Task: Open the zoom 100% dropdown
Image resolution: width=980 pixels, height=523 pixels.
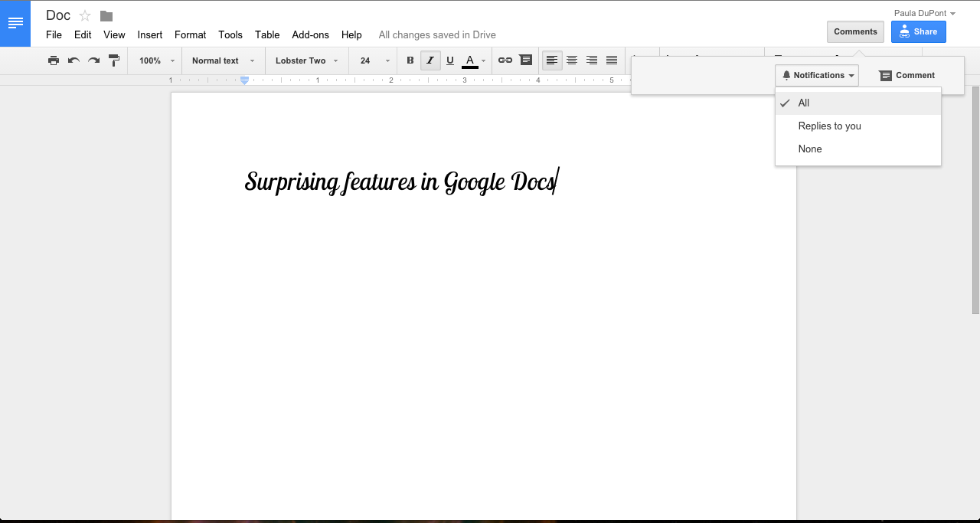Action: (157, 60)
